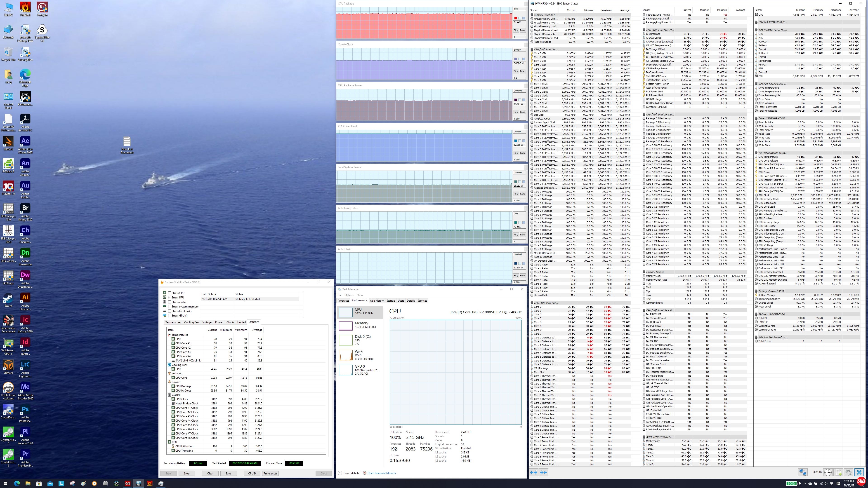Enable Stress CPU checkbox
Image resolution: width=868 pixels, height=488 pixels.
[x=170, y=293]
